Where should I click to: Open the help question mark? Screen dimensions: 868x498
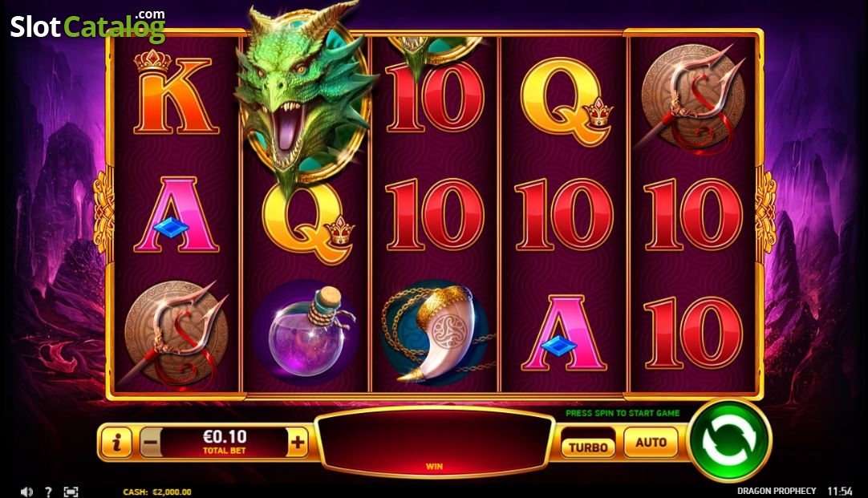48,492
